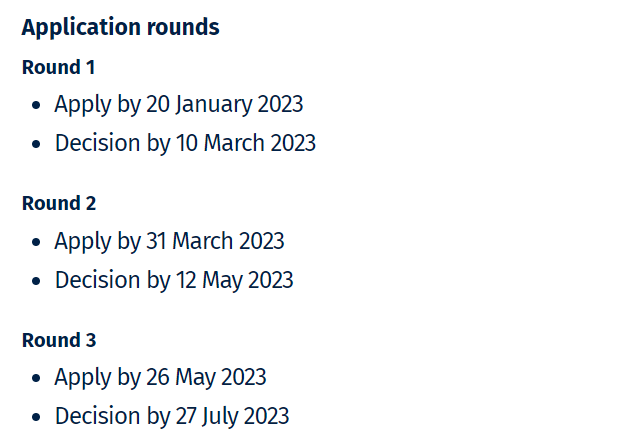Click bullet point before "Decision by 10 March"
This screenshot has width=633, height=444.
coord(37,144)
